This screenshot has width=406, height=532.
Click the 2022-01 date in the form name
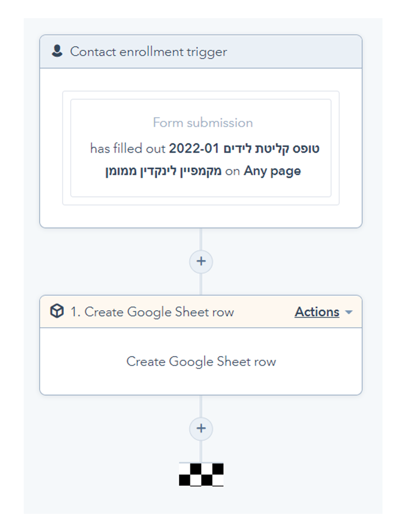click(194, 148)
